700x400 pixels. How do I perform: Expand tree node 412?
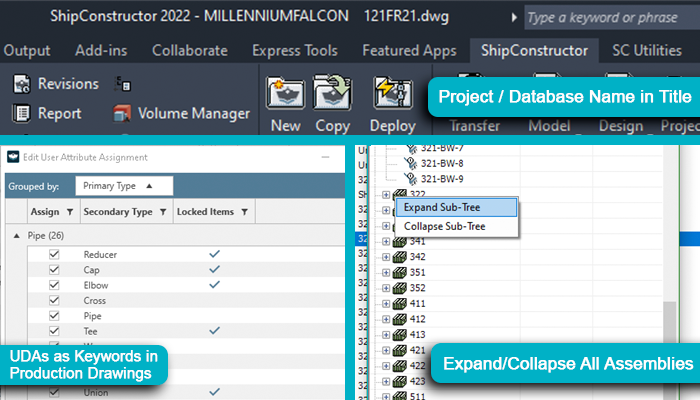[386, 319]
